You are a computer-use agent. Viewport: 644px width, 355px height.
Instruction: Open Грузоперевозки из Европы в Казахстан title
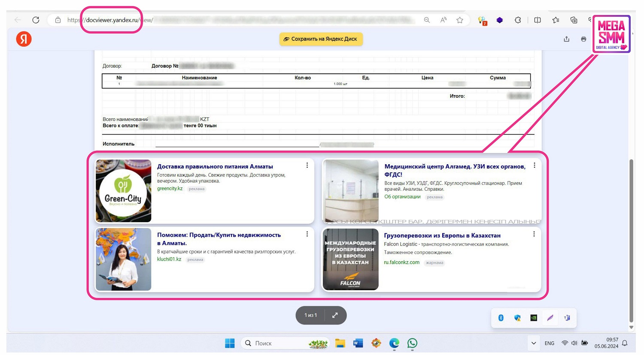click(x=442, y=235)
